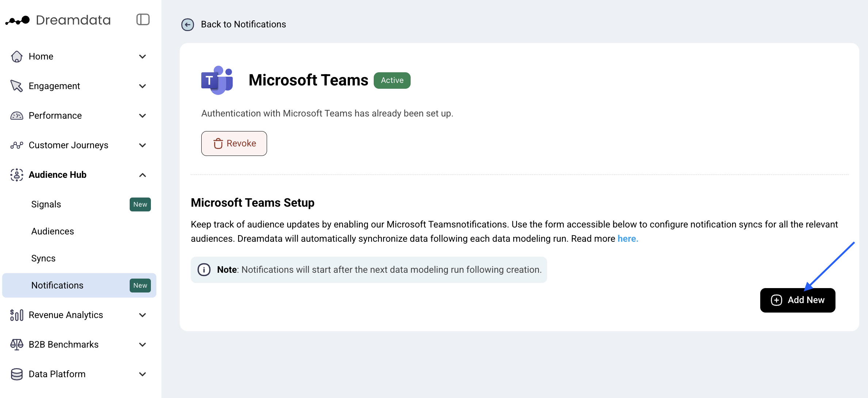
Task: Expand the Data Platform chevron
Action: pos(142,374)
